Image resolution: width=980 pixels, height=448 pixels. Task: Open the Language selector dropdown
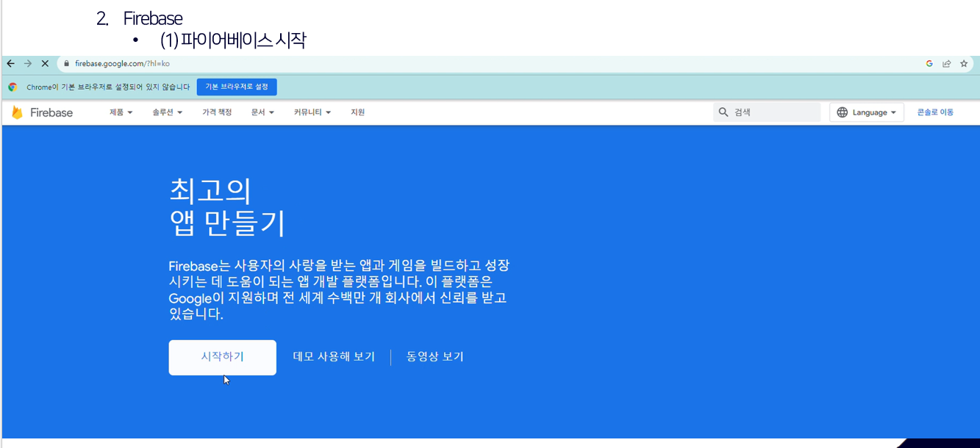[867, 112]
